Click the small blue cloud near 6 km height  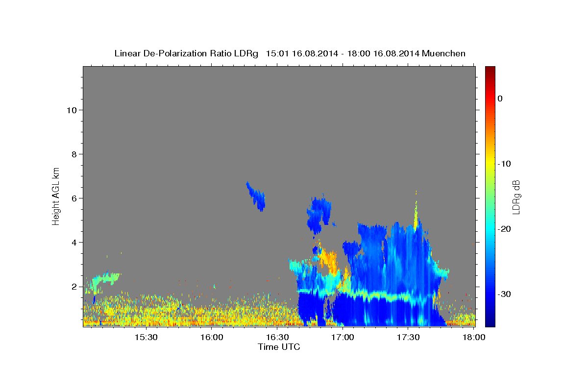256,196
